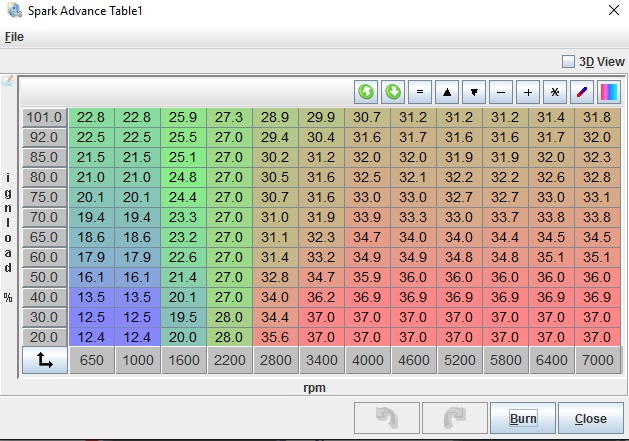This screenshot has width=629, height=441.
Task: Click the color gradient toolbar button
Action: click(x=609, y=92)
